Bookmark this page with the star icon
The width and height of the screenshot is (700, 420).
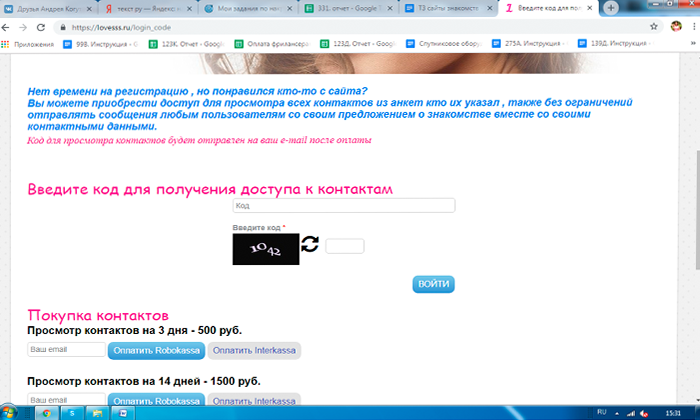pyautogui.click(x=654, y=27)
